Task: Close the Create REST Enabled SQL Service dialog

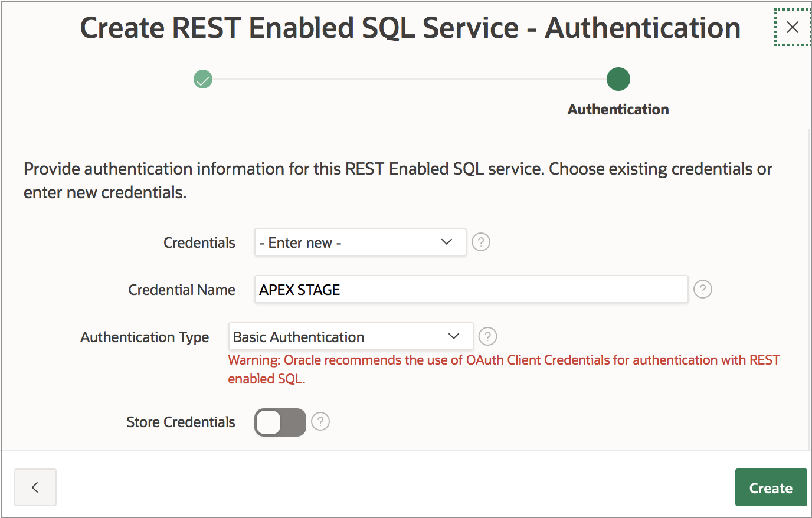Action: pos(793,27)
